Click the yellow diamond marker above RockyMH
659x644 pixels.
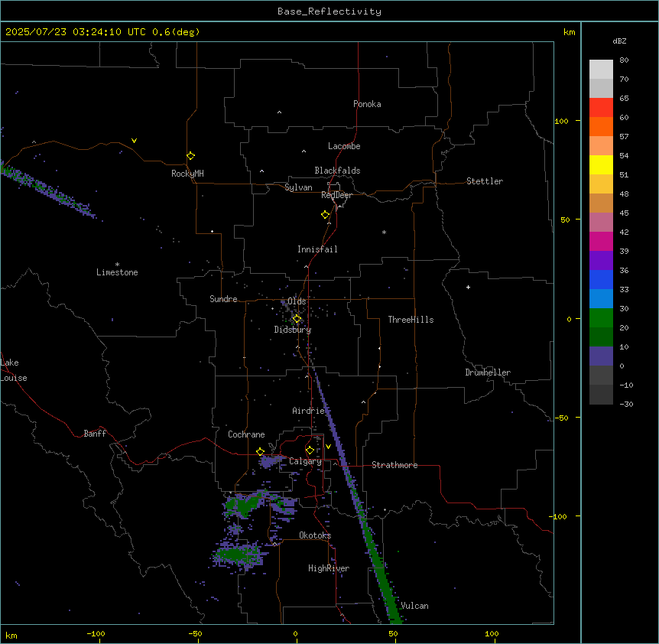point(190,155)
